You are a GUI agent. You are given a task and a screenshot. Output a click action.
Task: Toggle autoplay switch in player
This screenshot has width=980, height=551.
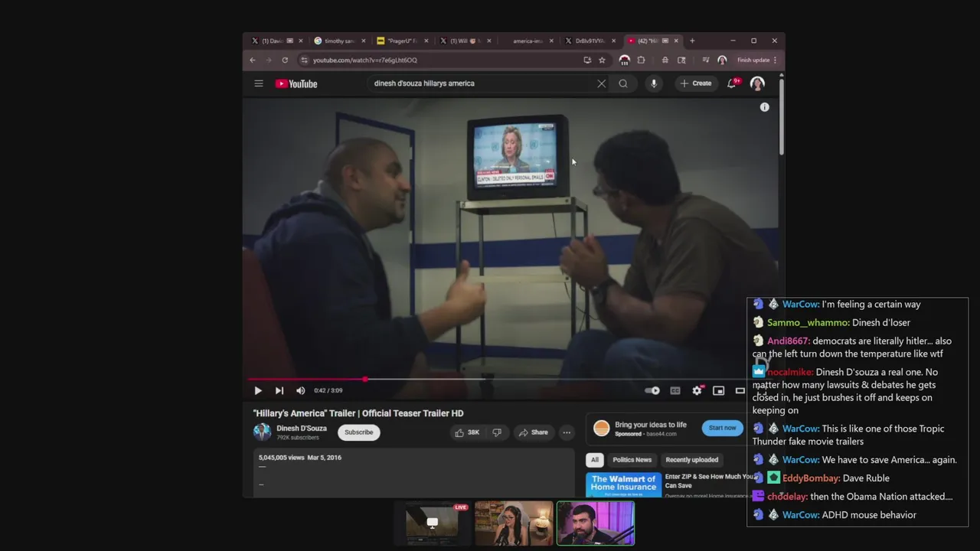[x=652, y=390]
